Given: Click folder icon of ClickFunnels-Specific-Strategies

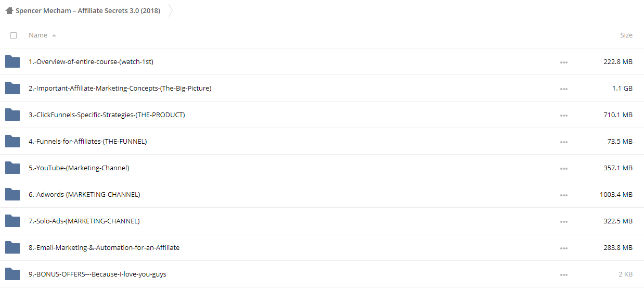Looking at the screenshot, I should click(12, 115).
